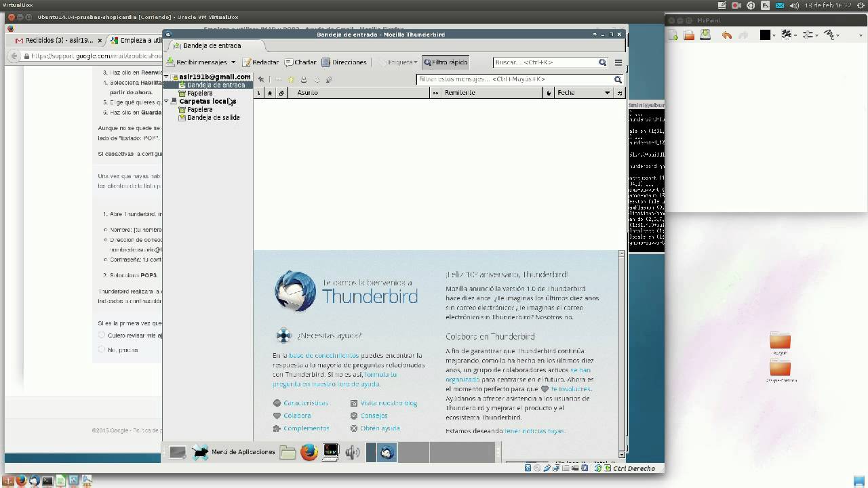Click magnifier icon in Buscar field
This screenshot has height=488, width=868.
(602, 62)
